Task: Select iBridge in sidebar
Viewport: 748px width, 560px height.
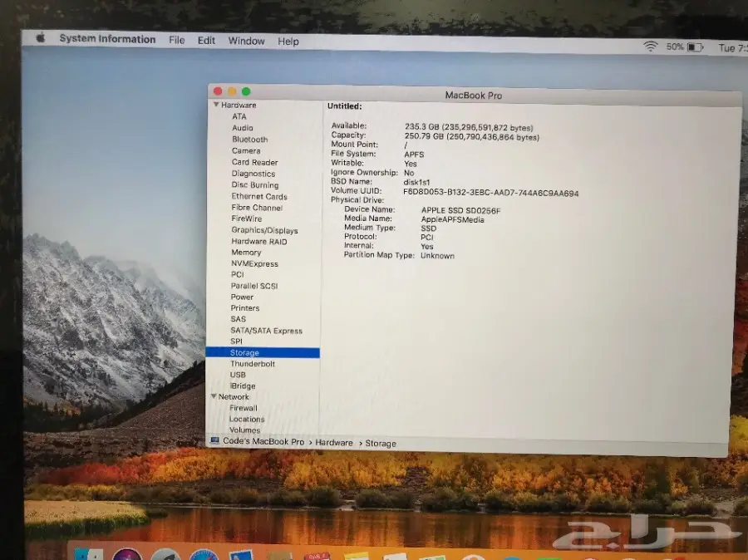Action: point(243,386)
